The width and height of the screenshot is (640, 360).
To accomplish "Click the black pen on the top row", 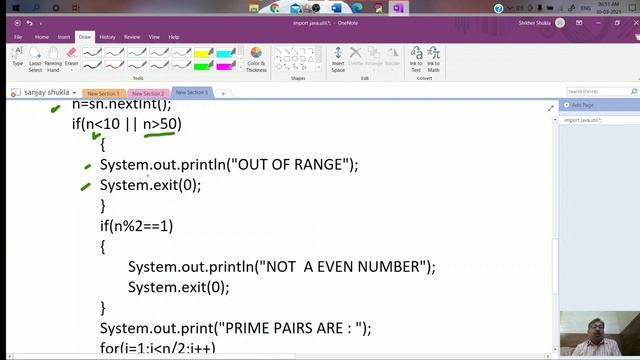I will pyautogui.click(x=92, y=53).
